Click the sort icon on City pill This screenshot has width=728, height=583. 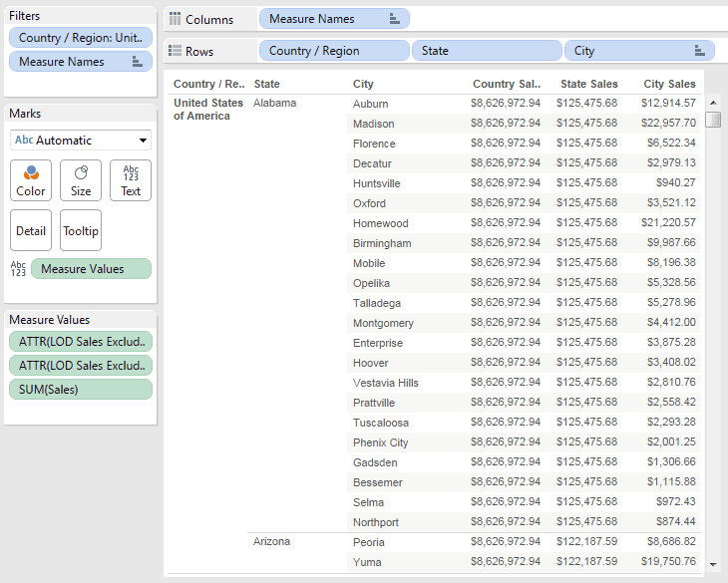click(700, 51)
